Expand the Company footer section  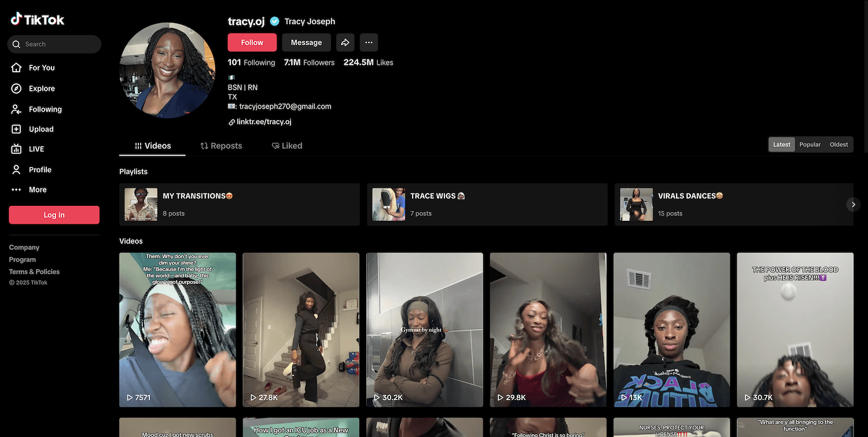click(24, 247)
